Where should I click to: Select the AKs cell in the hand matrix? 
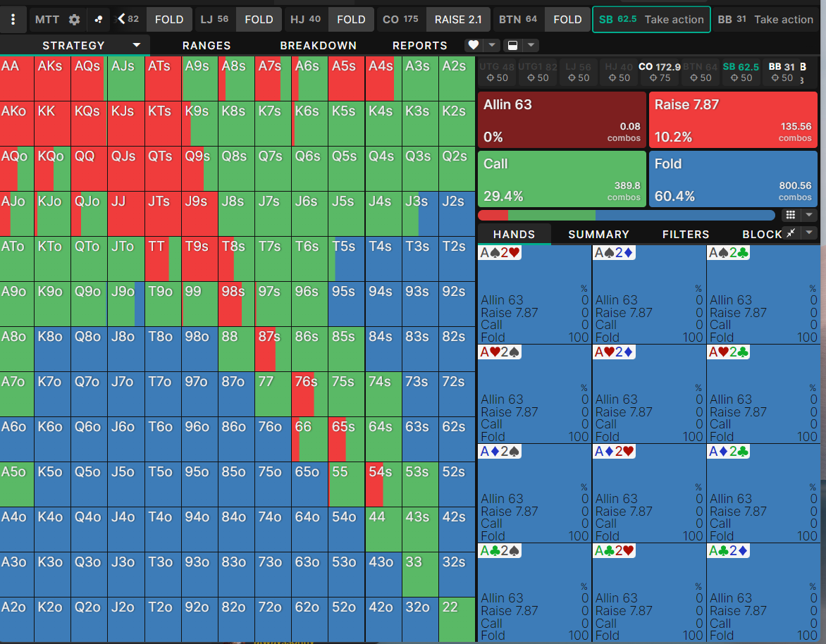[x=52, y=78]
